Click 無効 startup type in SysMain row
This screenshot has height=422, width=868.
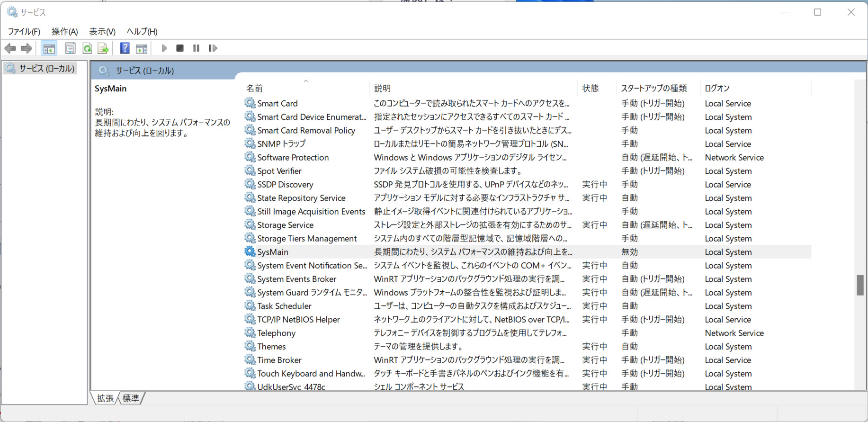coord(629,252)
